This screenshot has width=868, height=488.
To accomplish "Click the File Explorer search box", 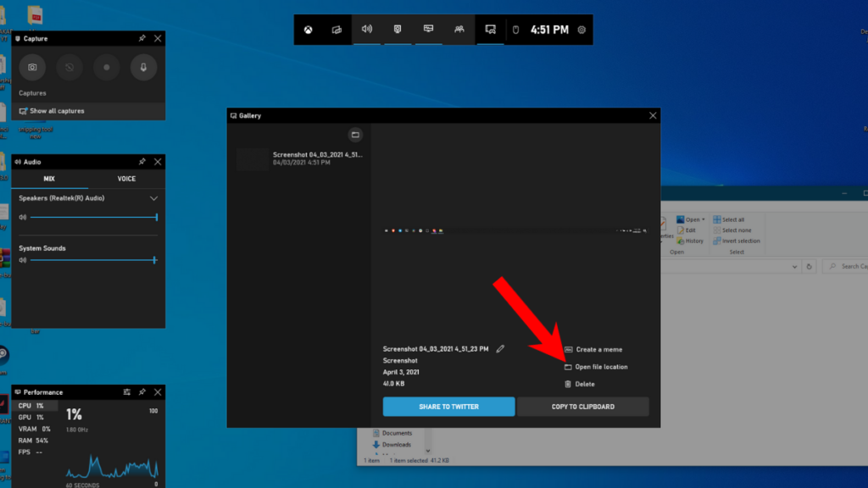I will point(845,267).
